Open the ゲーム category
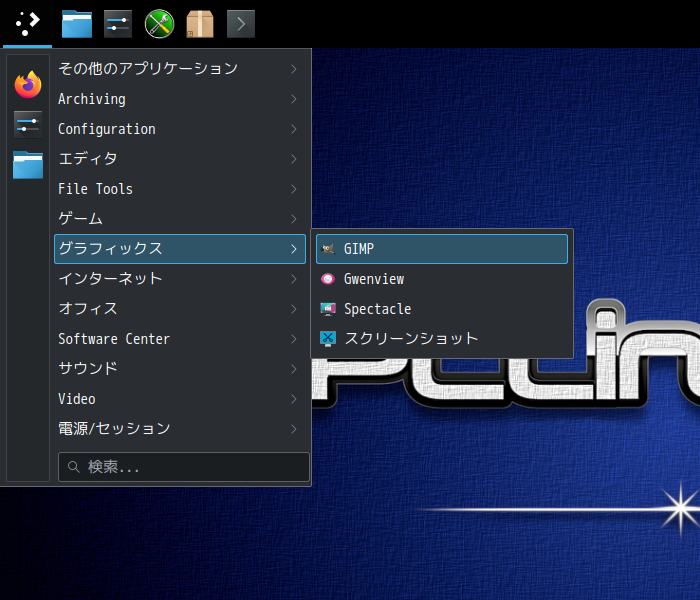The height and width of the screenshot is (600, 700). (x=180, y=219)
